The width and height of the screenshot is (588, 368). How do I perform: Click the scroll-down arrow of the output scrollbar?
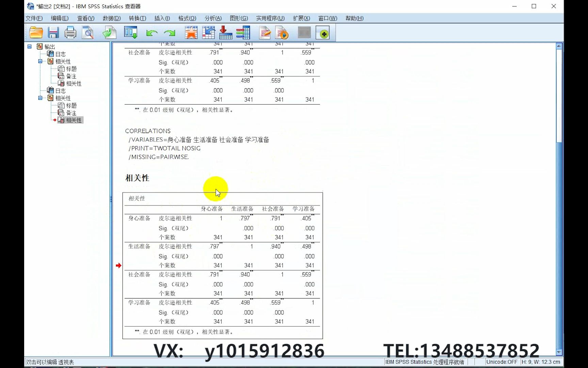559,352
